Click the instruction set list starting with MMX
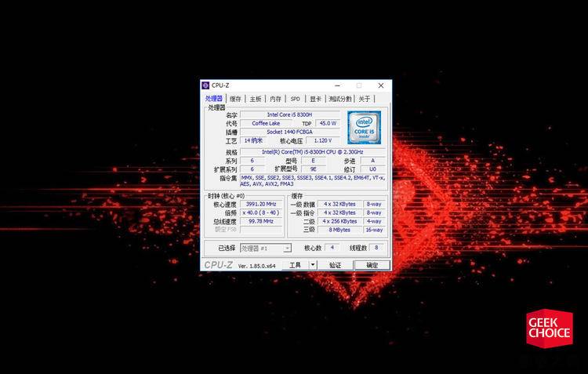 (x=312, y=181)
